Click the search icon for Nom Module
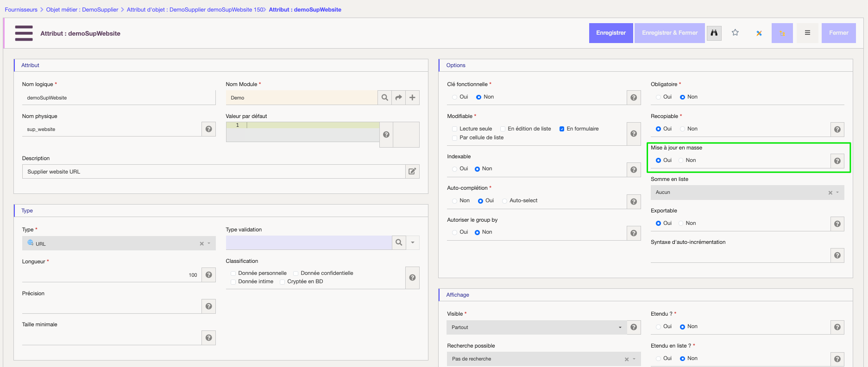The height and width of the screenshot is (367, 868). [x=384, y=98]
